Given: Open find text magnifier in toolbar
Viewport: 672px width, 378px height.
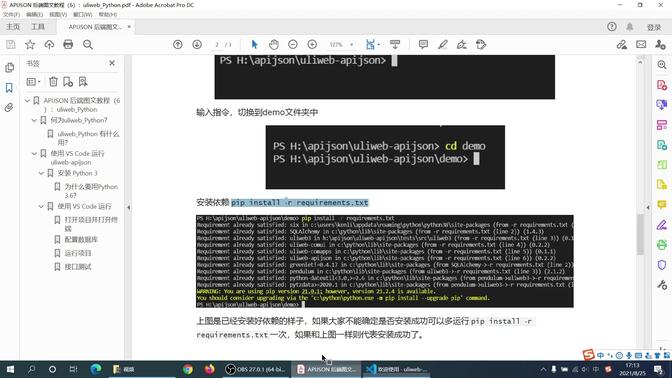Looking at the screenshot, I should coord(88,45).
